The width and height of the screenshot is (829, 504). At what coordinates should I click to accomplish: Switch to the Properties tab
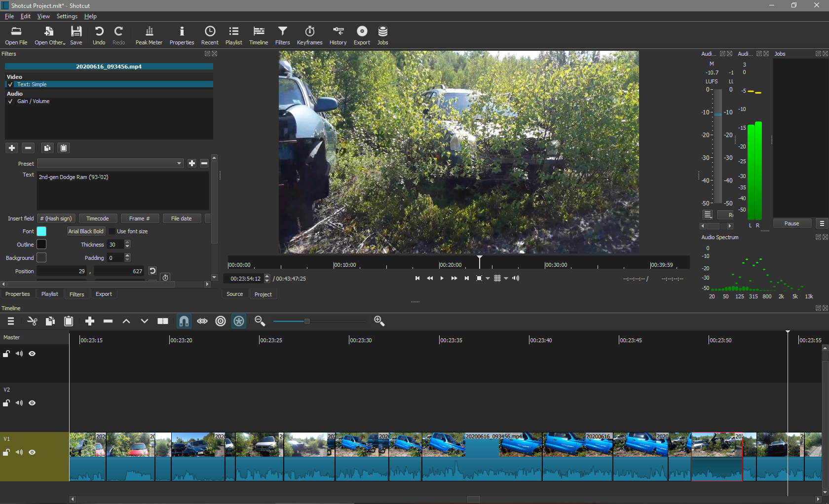tap(18, 294)
